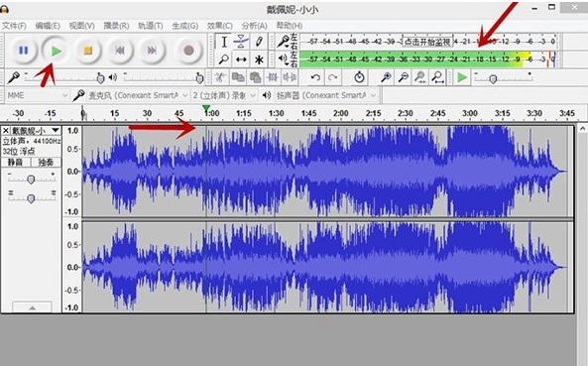Screen dimensions: 588x366
Task: Open the 文件(F) menu
Action: pos(14,26)
